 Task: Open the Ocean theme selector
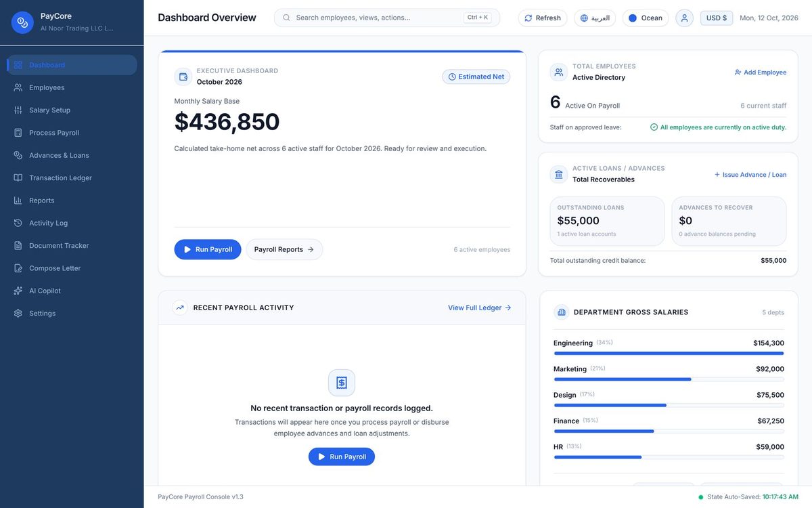coord(646,18)
